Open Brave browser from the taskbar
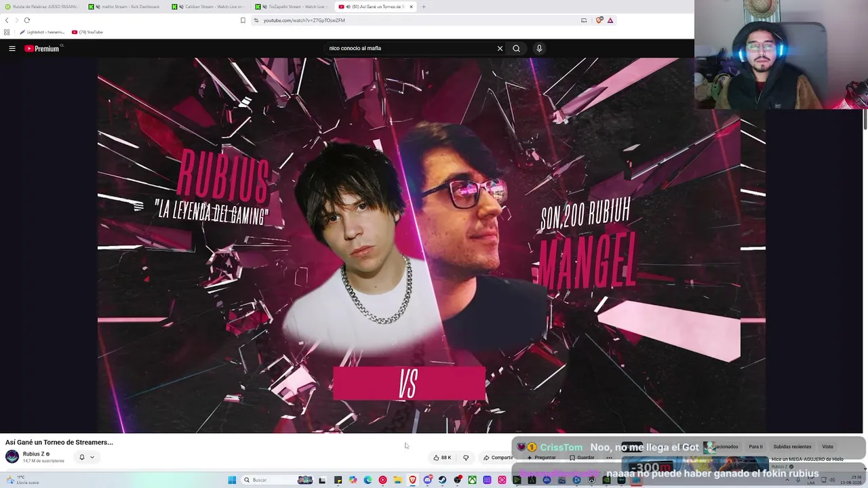 [412, 480]
